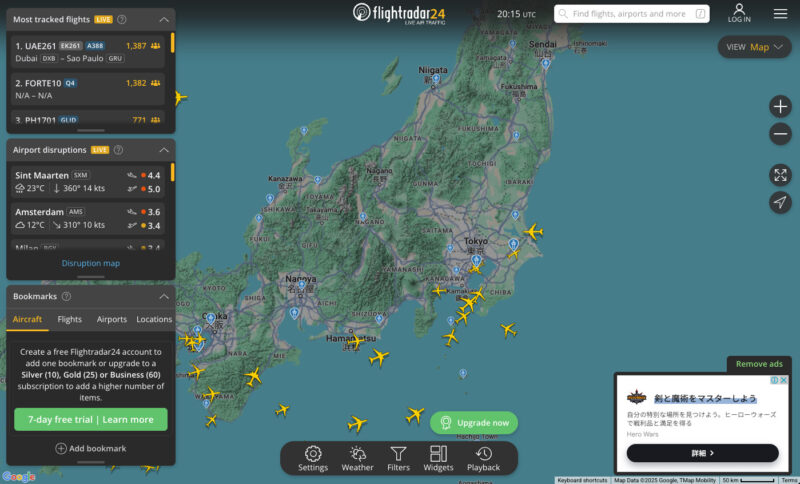Click Tokyo airport pin marker
This screenshot has height=484, width=800.
pyautogui.click(x=476, y=261)
